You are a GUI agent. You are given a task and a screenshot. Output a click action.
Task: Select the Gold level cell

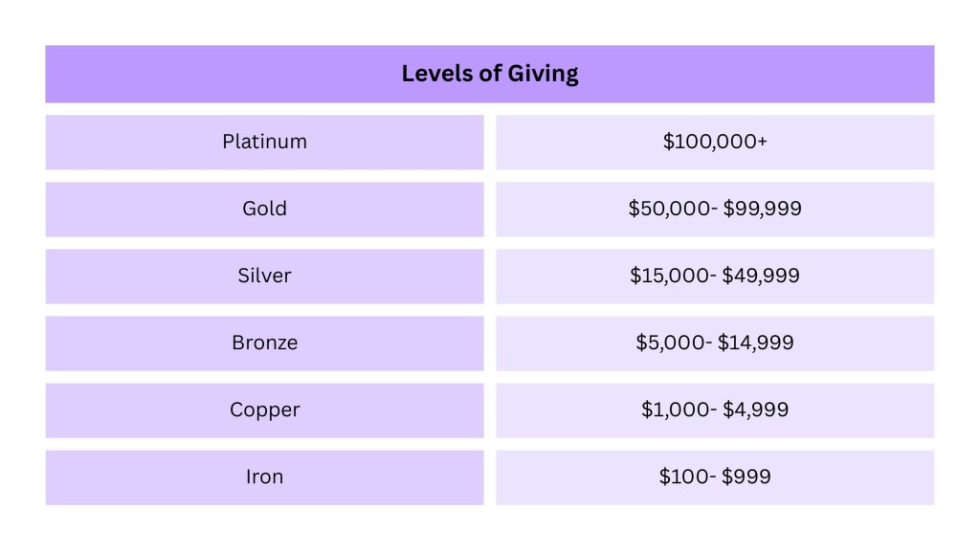coord(264,209)
